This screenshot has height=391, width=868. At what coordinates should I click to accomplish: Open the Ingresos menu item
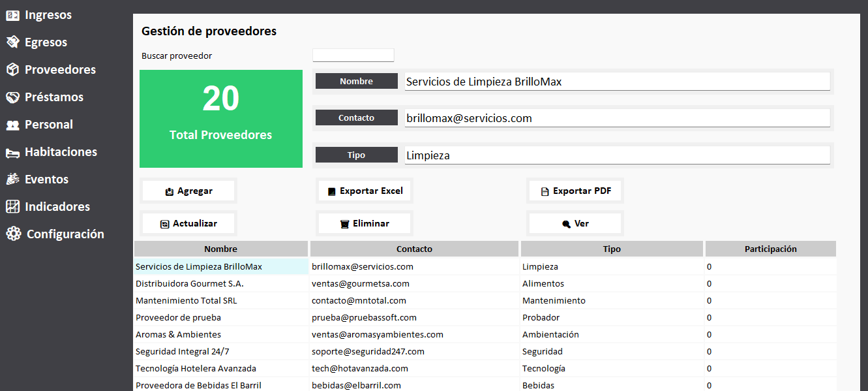point(48,15)
